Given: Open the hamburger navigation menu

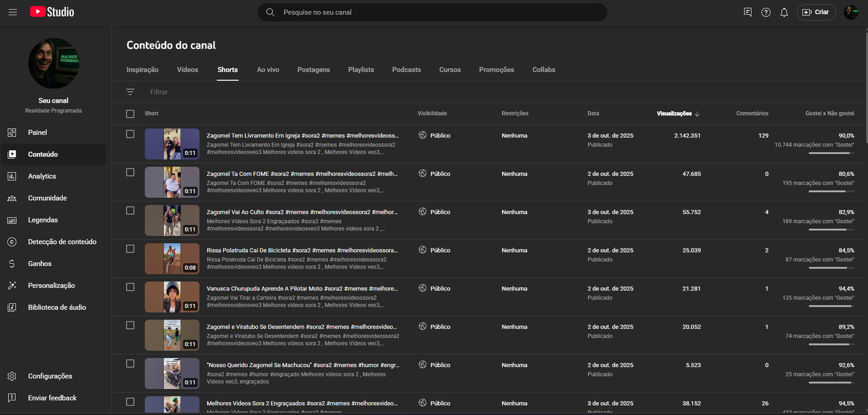Looking at the screenshot, I should click(x=12, y=12).
